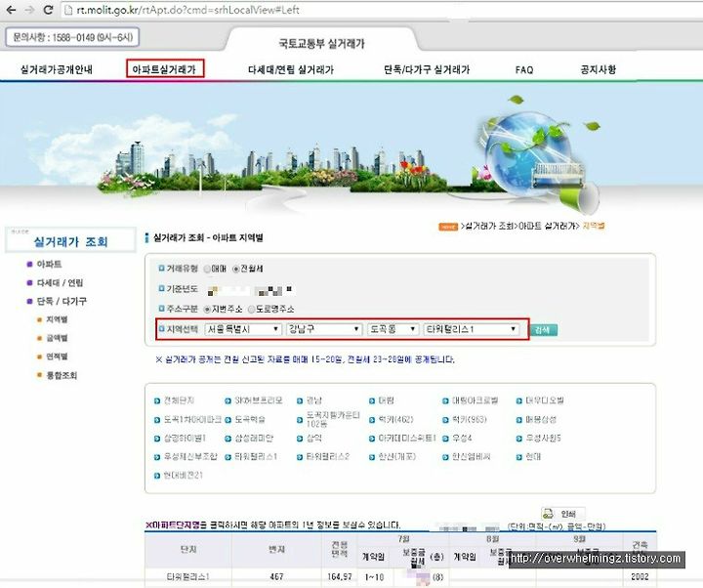Go back using the browser back arrow
Image resolution: width=703 pixels, height=588 pixels.
11,10
